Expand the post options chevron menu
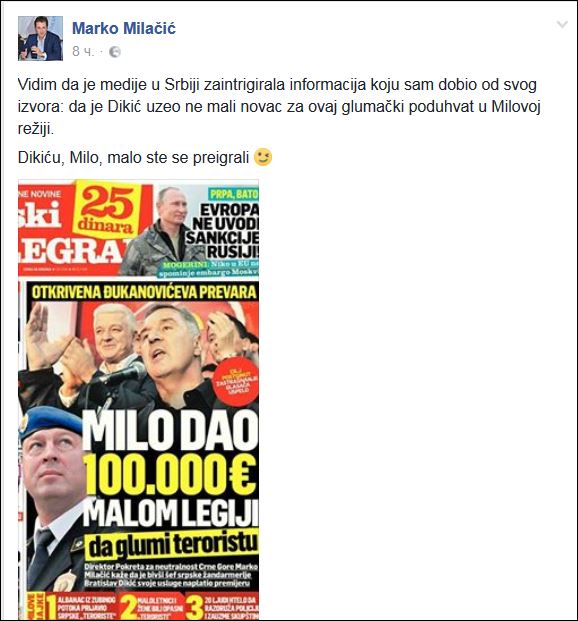578x621 pixels. [x=562, y=25]
